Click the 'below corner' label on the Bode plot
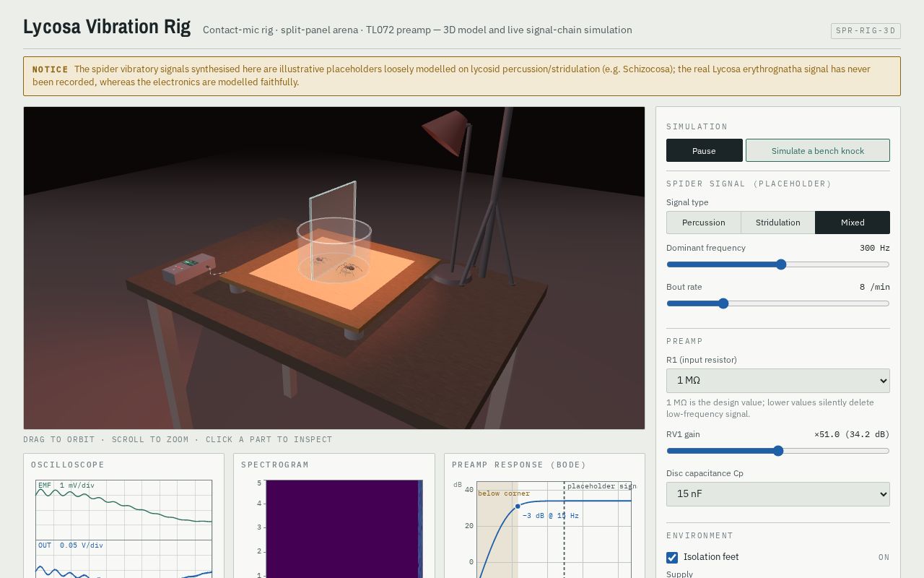924x578 pixels. 504,493
